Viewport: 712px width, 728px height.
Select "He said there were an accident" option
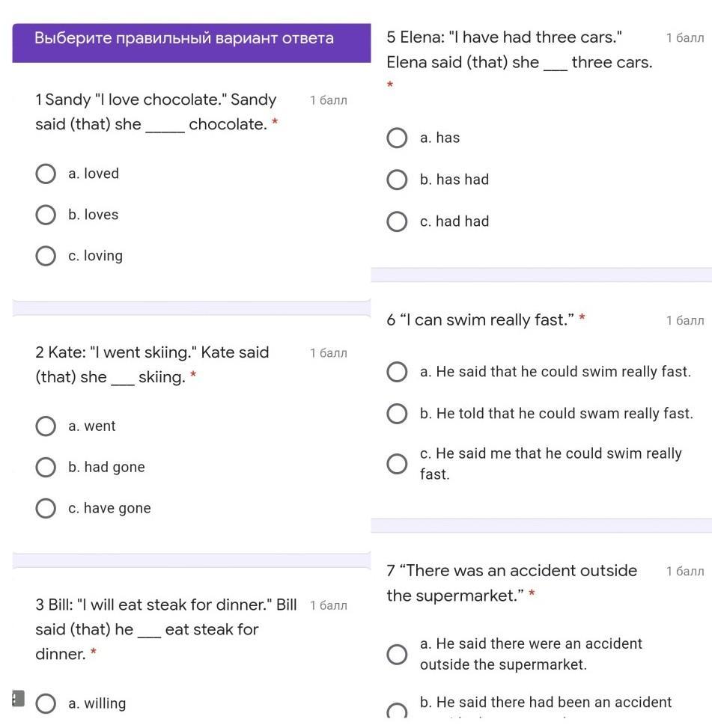click(x=397, y=655)
